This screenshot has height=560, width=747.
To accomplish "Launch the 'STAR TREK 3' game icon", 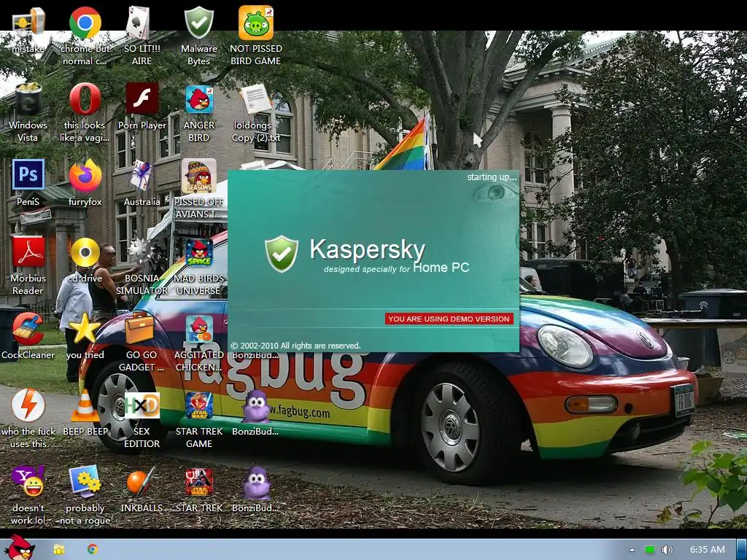I will [198, 481].
